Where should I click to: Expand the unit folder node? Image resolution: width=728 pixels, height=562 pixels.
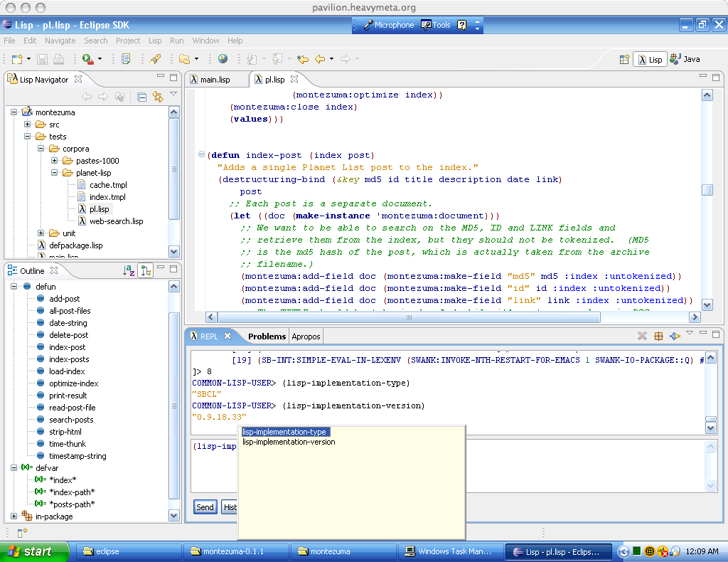(x=41, y=233)
